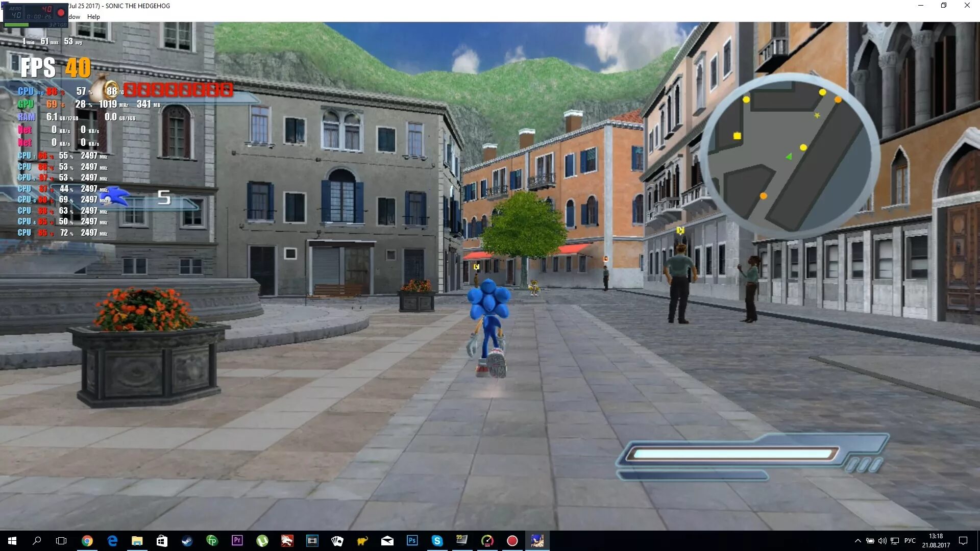Open Microsoft Edge from the taskbar
The height and width of the screenshot is (551, 980).
coord(112,541)
